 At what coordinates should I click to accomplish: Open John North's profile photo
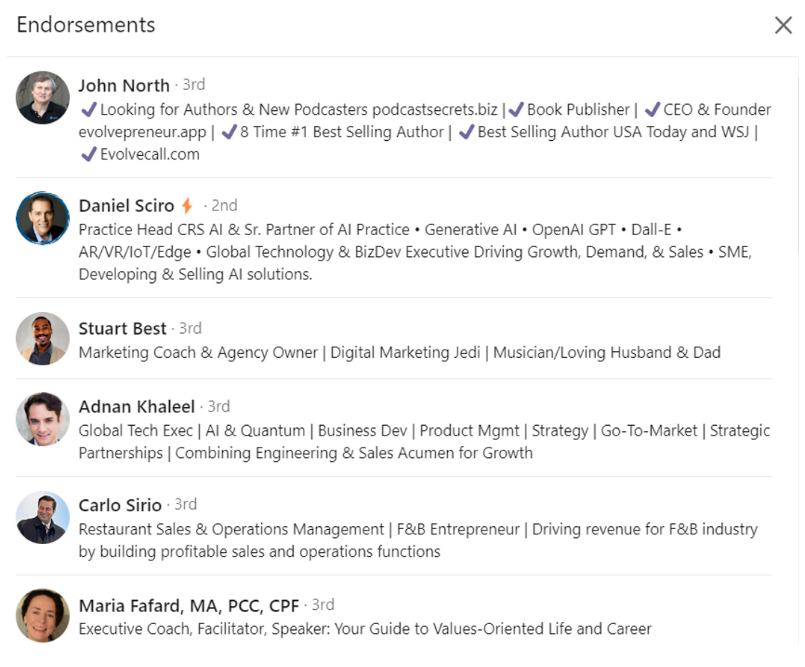tap(43, 98)
